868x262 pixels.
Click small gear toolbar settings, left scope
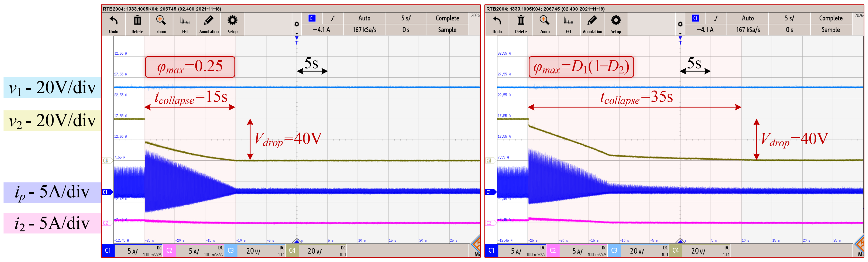pos(297,24)
